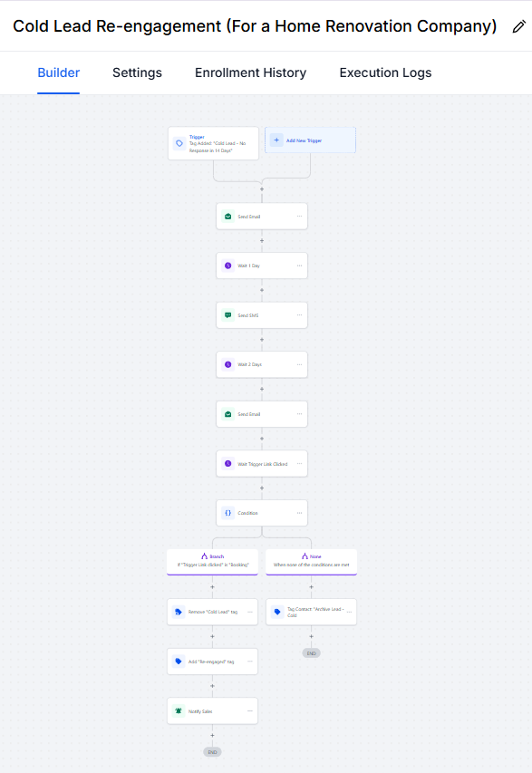Switch to Enrollment History tab
532x773 pixels.
click(250, 73)
